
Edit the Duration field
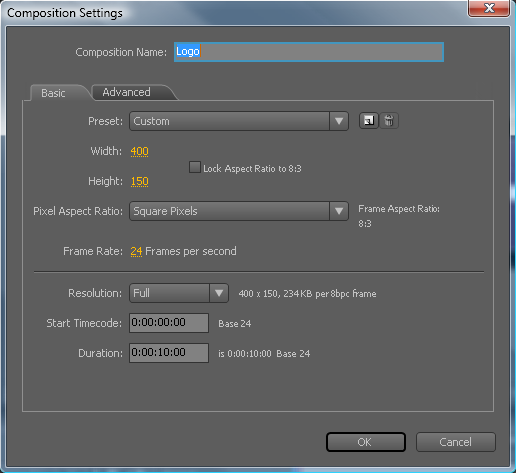(x=169, y=353)
